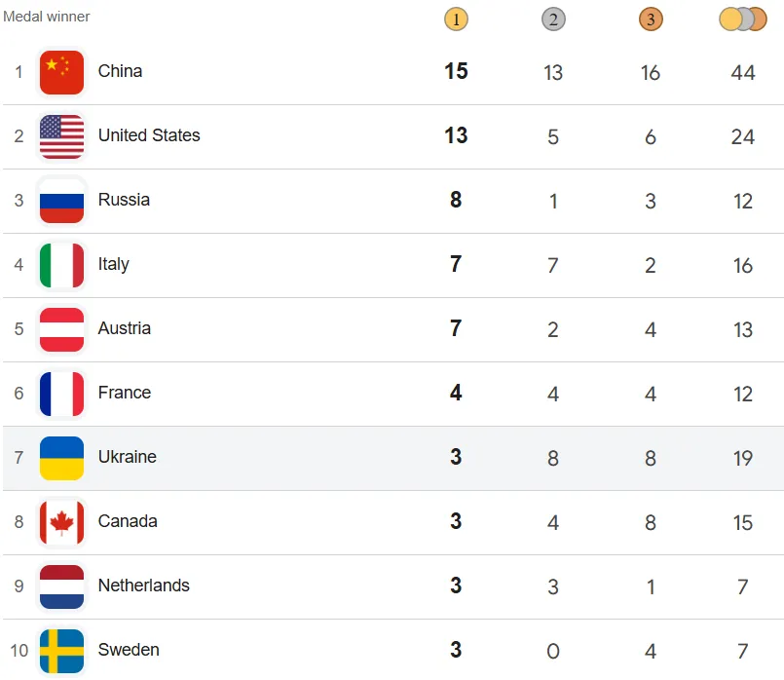784x680 pixels.
Task: Select the France country name
Action: pos(124,393)
